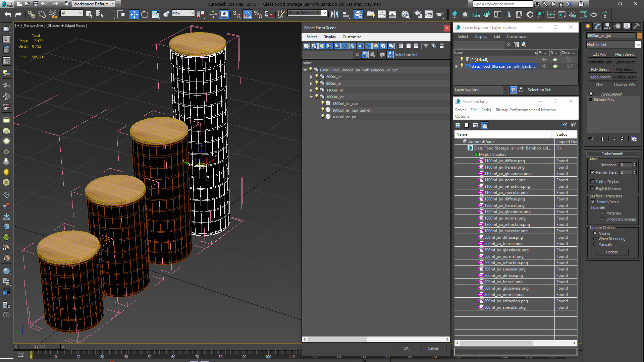This screenshot has width=644, height=362.
Task: Toggle the Percent Snap icon
Action: pyautogui.click(x=258, y=14)
